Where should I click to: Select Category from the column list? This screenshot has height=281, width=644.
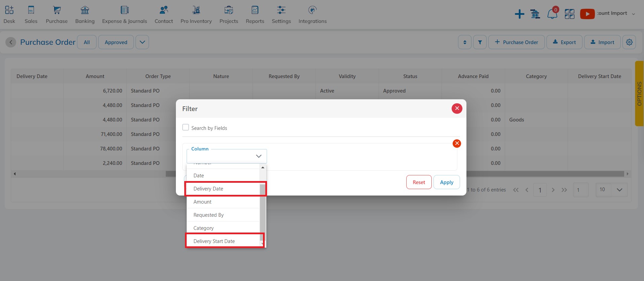point(223,228)
